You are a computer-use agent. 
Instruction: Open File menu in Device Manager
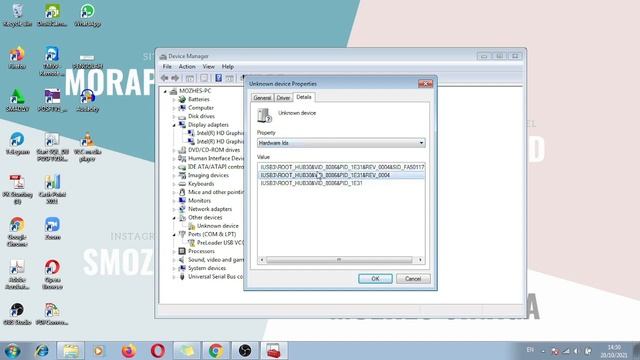(x=167, y=67)
